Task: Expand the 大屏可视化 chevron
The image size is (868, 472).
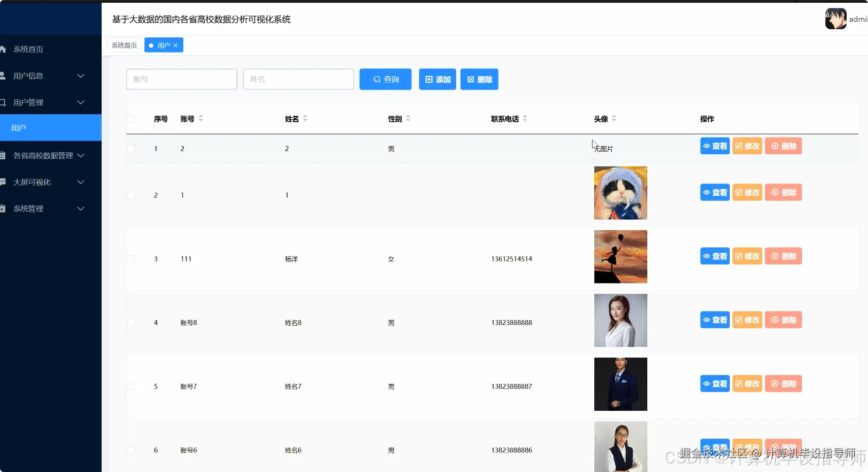Action: tap(81, 182)
